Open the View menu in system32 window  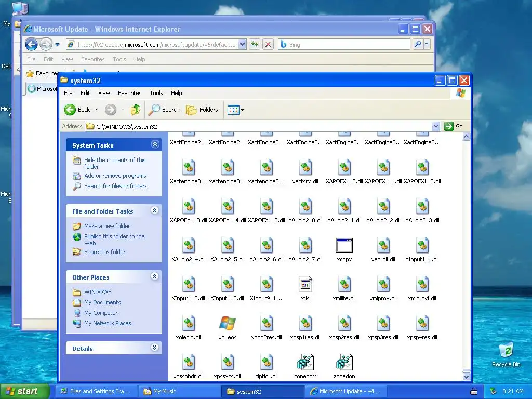(104, 93)
